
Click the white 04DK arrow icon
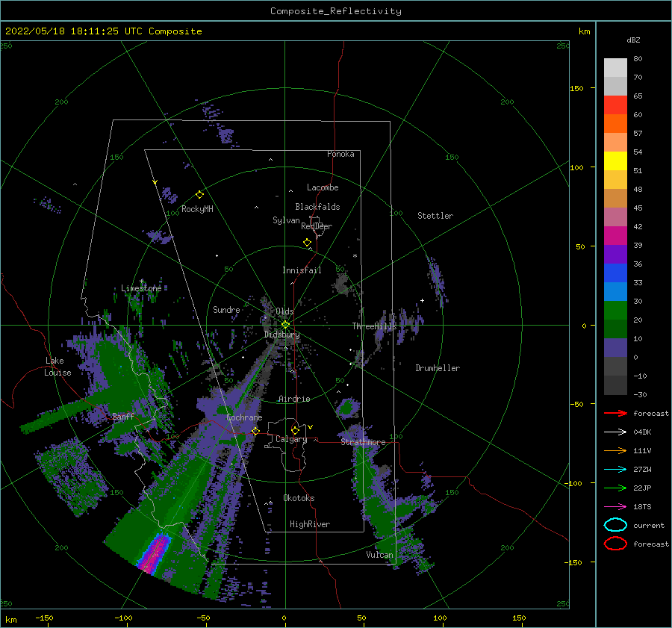point(615,432)
